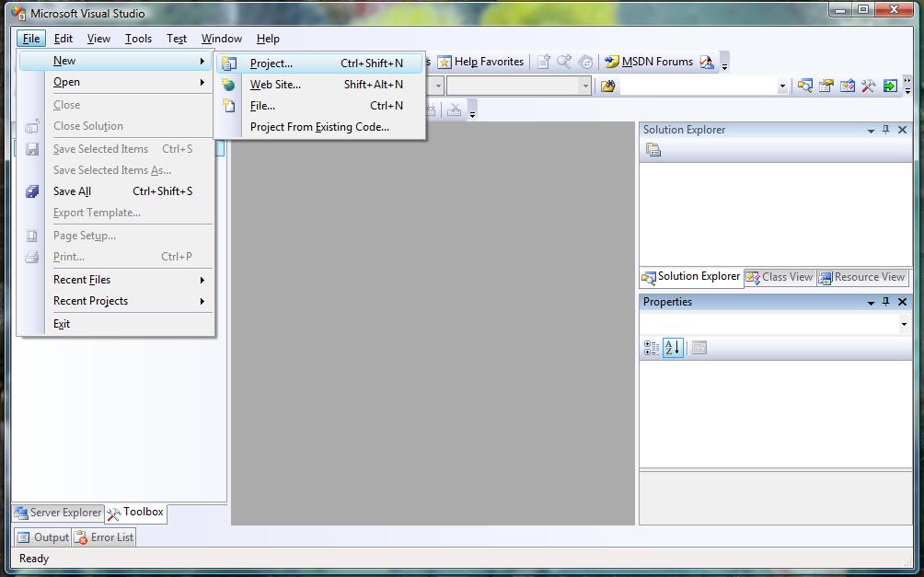
Task: Open the Find combo box dropdown arrow
Action: (782, 87)
